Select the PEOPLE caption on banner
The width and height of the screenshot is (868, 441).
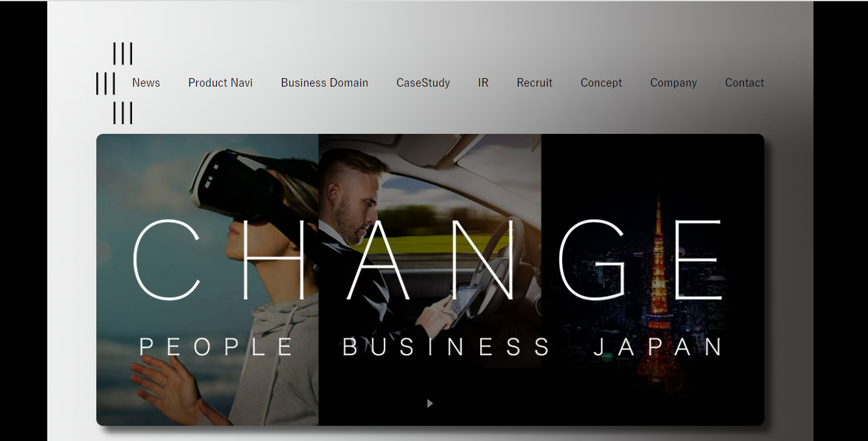coord(217,347)
